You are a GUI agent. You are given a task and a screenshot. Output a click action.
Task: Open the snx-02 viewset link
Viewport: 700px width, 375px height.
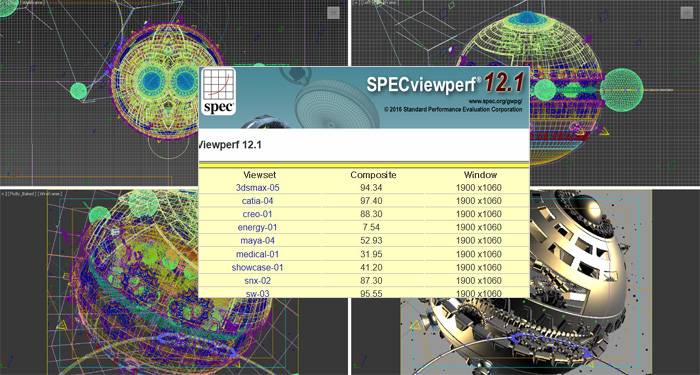point(257,281)
